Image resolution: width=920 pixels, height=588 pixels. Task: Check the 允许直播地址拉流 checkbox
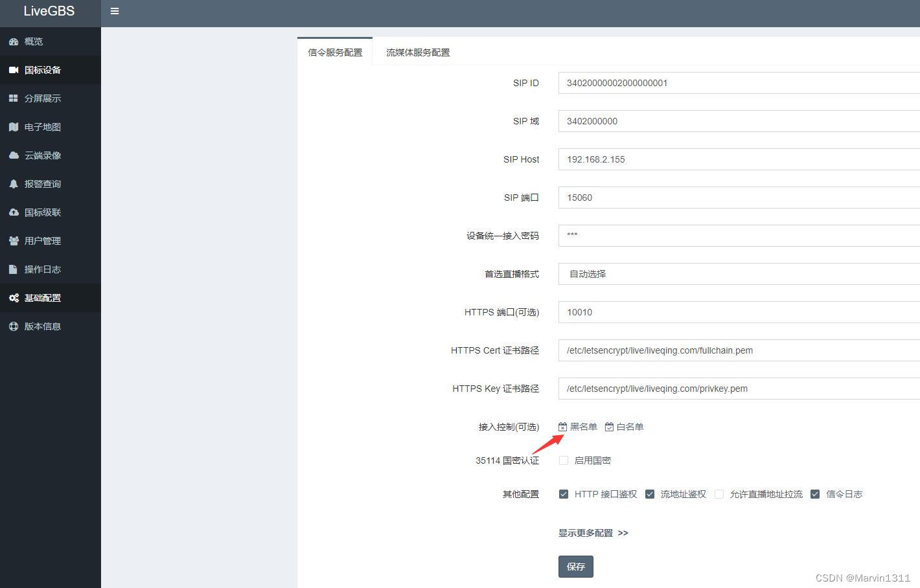[719, 494]
